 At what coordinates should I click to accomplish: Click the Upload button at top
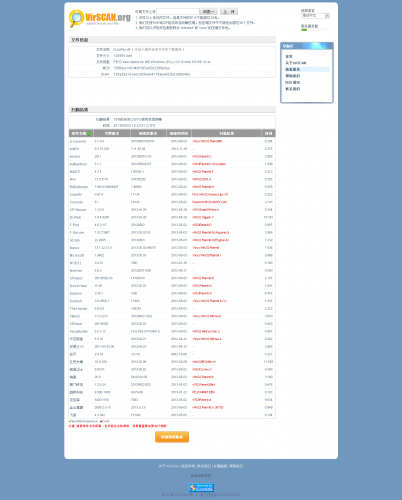coord(229,12)
